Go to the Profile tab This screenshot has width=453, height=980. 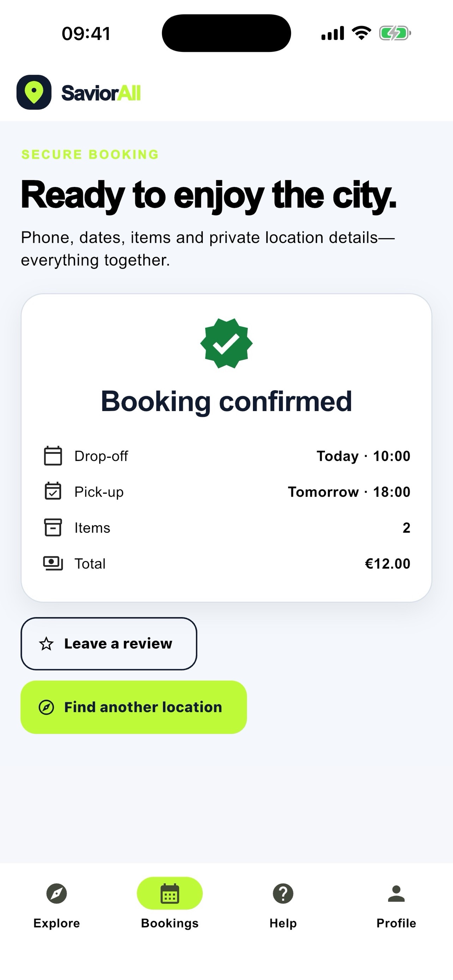pyautogui.click(x=396, y=906)
